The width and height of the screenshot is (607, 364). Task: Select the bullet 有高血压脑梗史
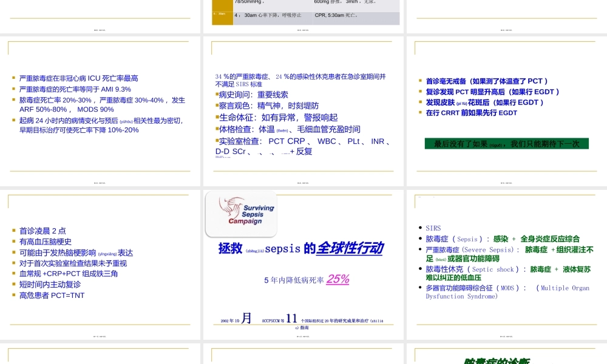46,242
